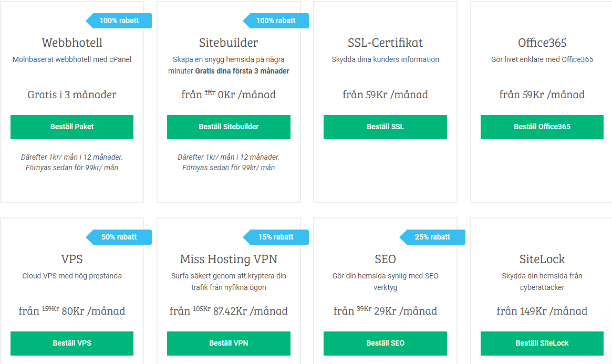Select the Beställ SSL button

click(x=385, y=127)
